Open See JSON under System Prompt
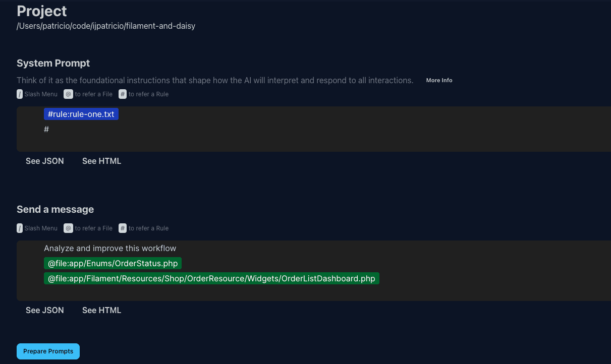The image size is (611, 364). click(x=44, y=161)
